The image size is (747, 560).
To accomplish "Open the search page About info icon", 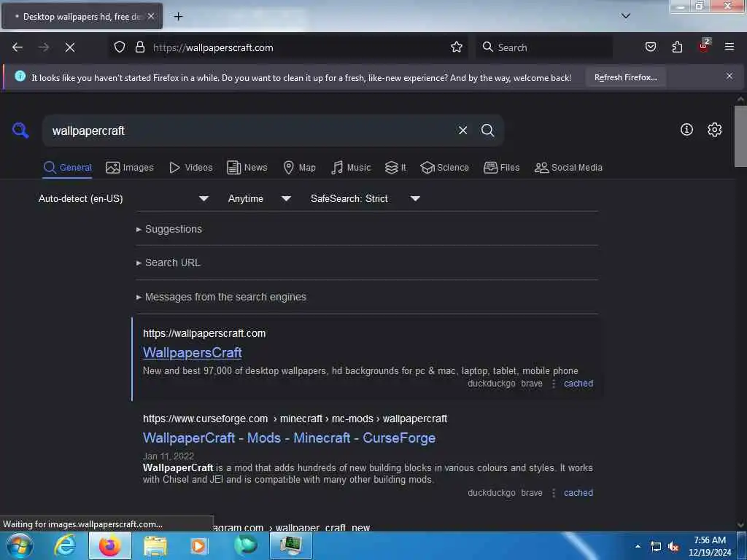I will point(686,130).
